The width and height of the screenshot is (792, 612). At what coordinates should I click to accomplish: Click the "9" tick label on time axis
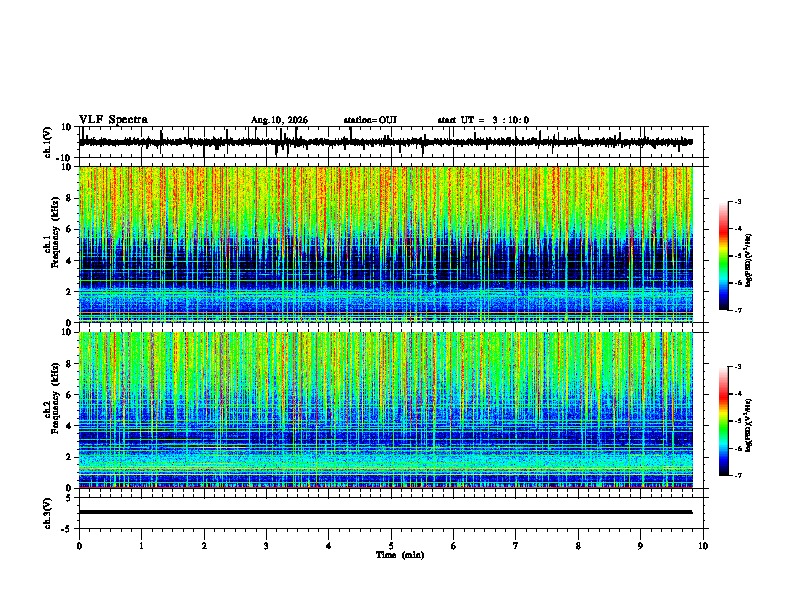[640, 546]
